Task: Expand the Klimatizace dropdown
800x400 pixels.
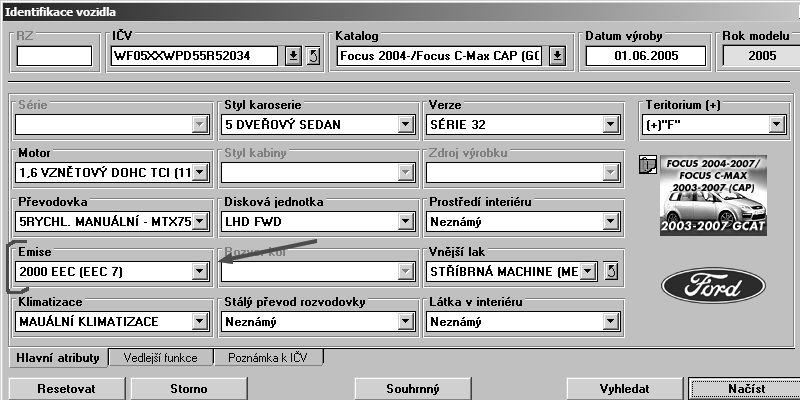Action: pyautogui.click(x=200, y=322)
